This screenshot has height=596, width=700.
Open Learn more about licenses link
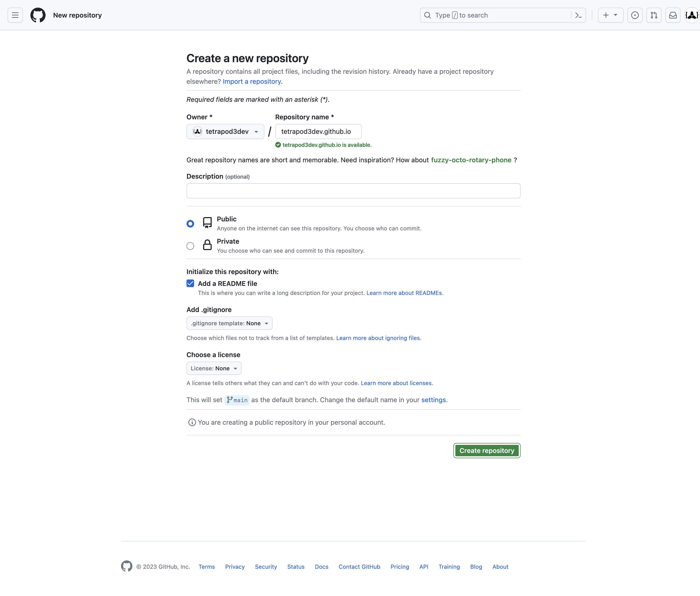point(397,383)
